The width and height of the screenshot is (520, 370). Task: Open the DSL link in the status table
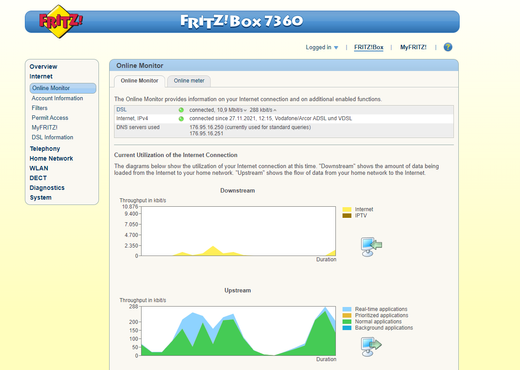point(121,110)
